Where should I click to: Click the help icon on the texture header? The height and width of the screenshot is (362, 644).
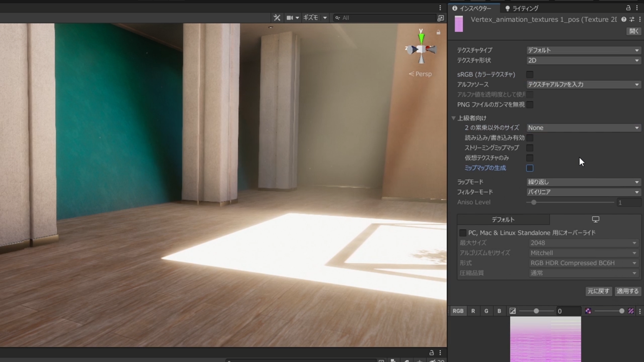tap(623, 19)
